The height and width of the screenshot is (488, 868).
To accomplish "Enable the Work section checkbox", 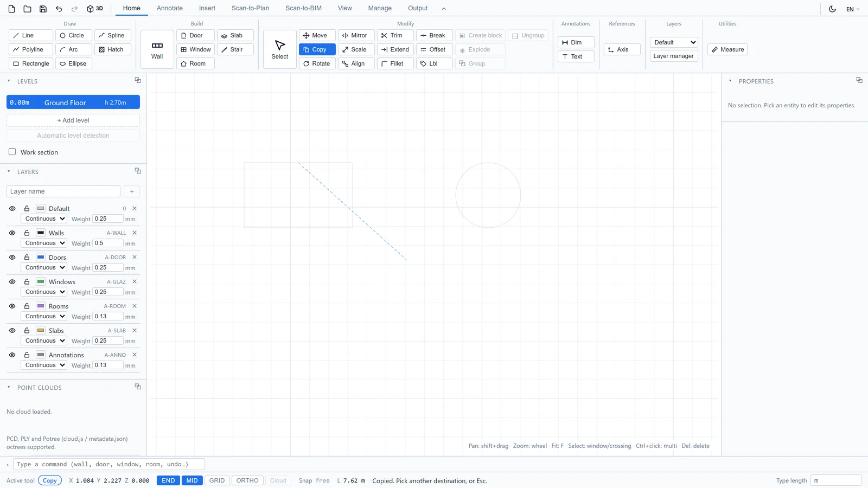I will pos(12,152).
